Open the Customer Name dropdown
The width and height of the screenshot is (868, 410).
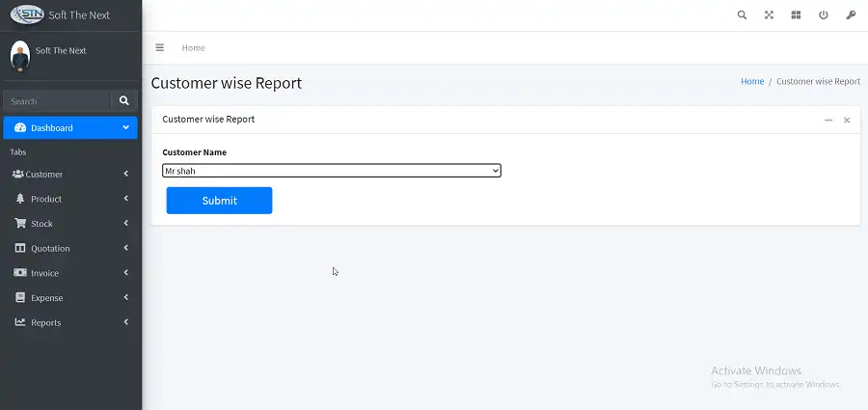click(x=331, y=171)
